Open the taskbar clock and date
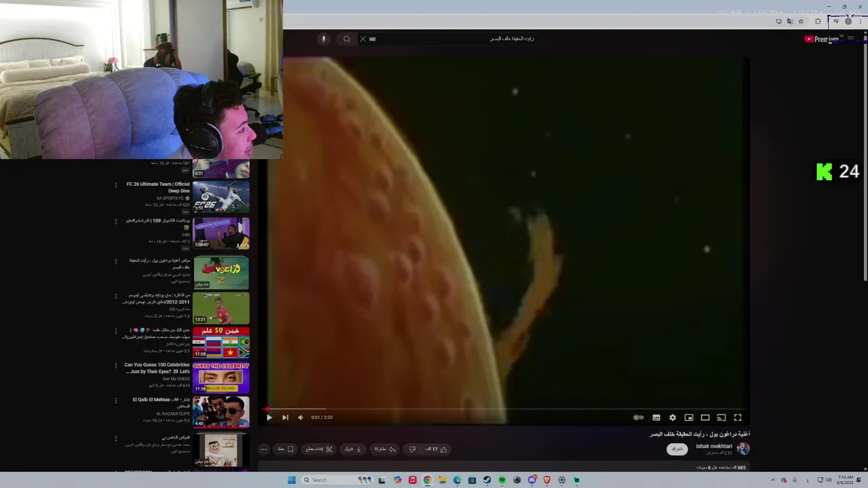This screenshot has width=868, height=488. click(846, 480)
